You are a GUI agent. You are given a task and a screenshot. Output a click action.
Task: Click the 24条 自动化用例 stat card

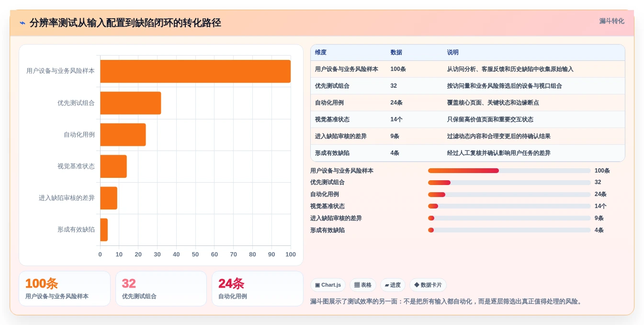click(x=258, y=289)
